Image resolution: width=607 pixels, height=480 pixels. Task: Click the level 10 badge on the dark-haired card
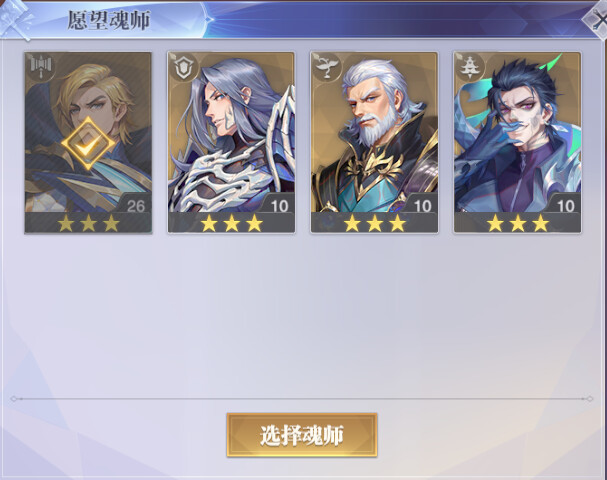[565, 204]
